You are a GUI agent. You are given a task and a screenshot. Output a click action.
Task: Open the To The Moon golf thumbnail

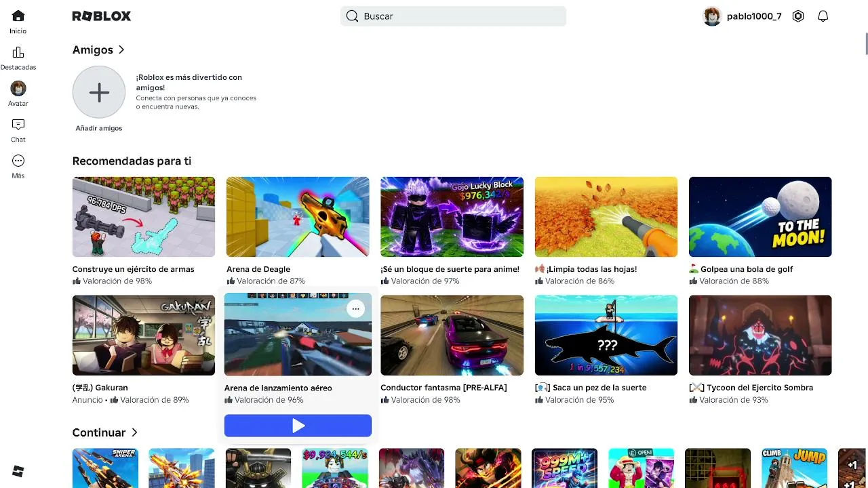pos(760,217)
